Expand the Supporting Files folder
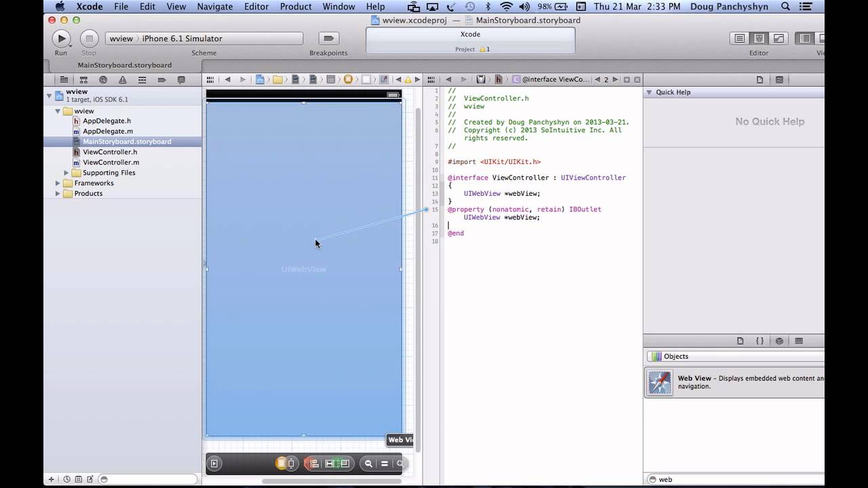868x488 pixels. pyautogui.click(x=67, y=173)
